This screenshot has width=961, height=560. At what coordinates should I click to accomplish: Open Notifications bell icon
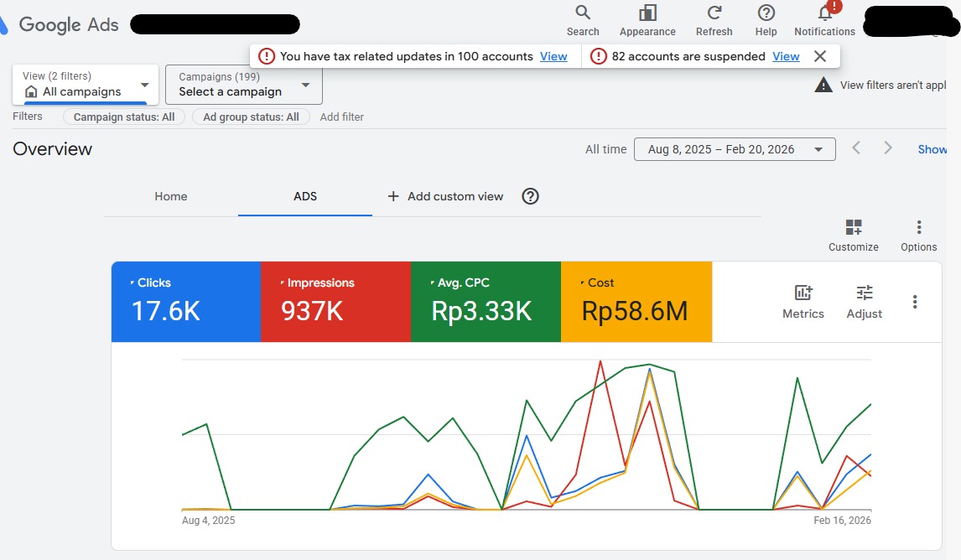point(824,14)
